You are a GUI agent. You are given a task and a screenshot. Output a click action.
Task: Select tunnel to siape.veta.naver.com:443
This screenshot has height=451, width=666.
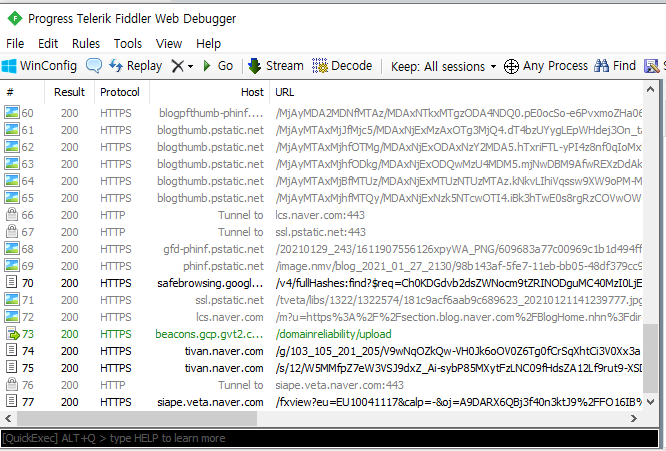(339, 385)
